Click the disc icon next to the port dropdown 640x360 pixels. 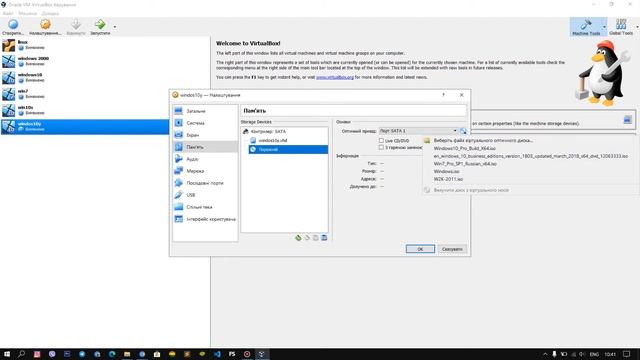463,131
